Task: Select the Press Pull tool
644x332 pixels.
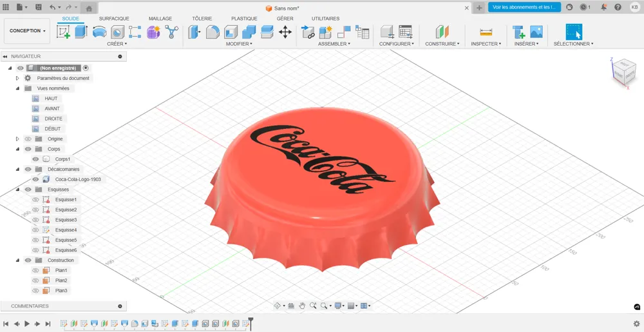Action: [194, 32]
